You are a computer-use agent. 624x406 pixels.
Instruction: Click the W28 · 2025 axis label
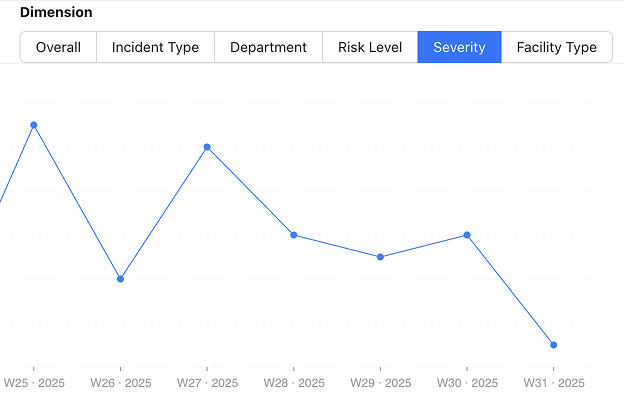pos(294,383)
